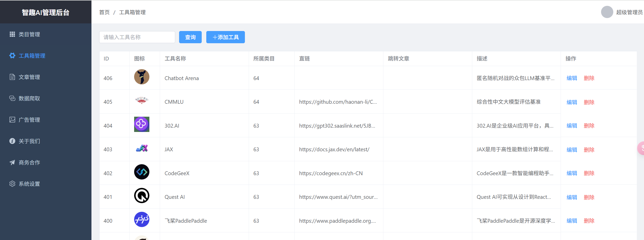Image resolution: width=644 pixels, height=240 pixels.
Task: Edit the CMMLU tool entry
Action: (x=572, y=102)
